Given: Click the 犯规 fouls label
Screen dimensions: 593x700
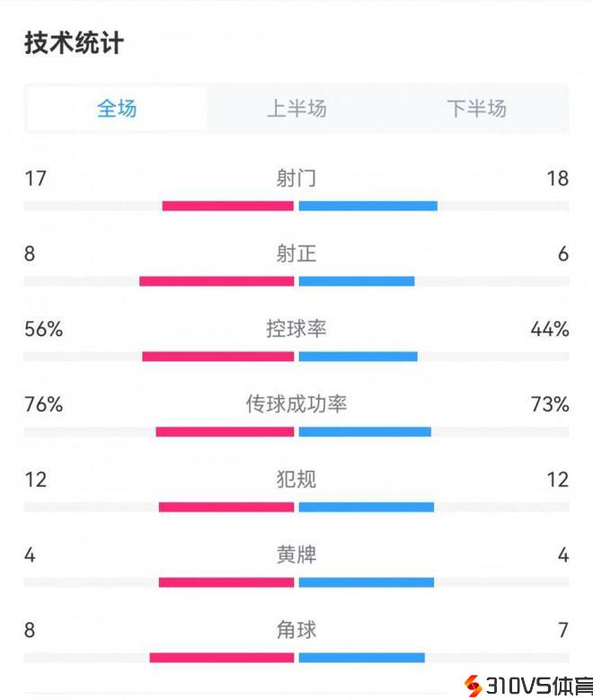Looking at the screenshot, I should [x=296, y=480].
